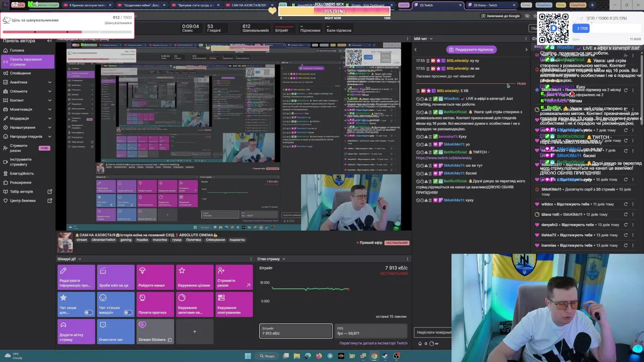Switch to the Twitch browser tab
Screen dimensions: 644x362
coord(438,5)
